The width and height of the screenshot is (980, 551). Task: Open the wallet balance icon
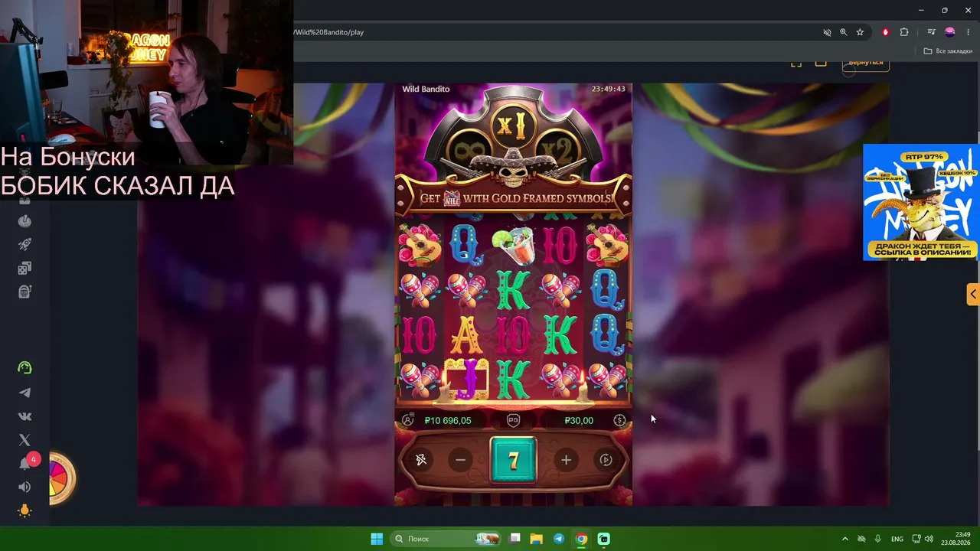point(408,420)
